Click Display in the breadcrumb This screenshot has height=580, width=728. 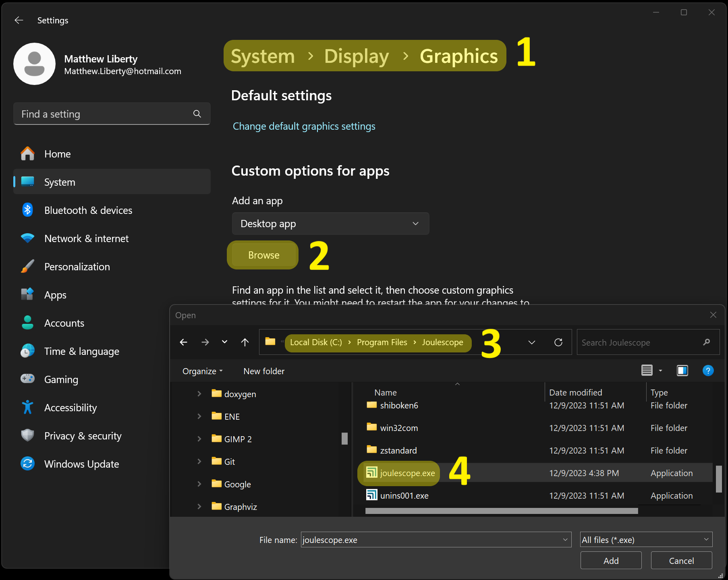(x=357, y=56)
